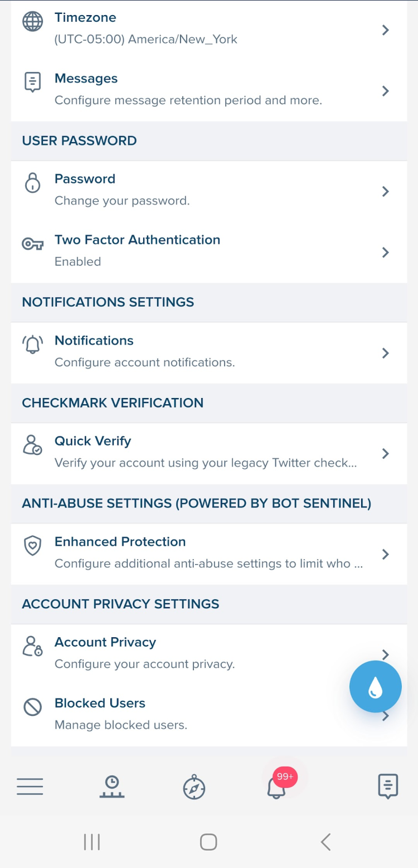Tap the globe icon beside Timezone
The height and width of the screenshot is (868, 418).
click(32, 22)
